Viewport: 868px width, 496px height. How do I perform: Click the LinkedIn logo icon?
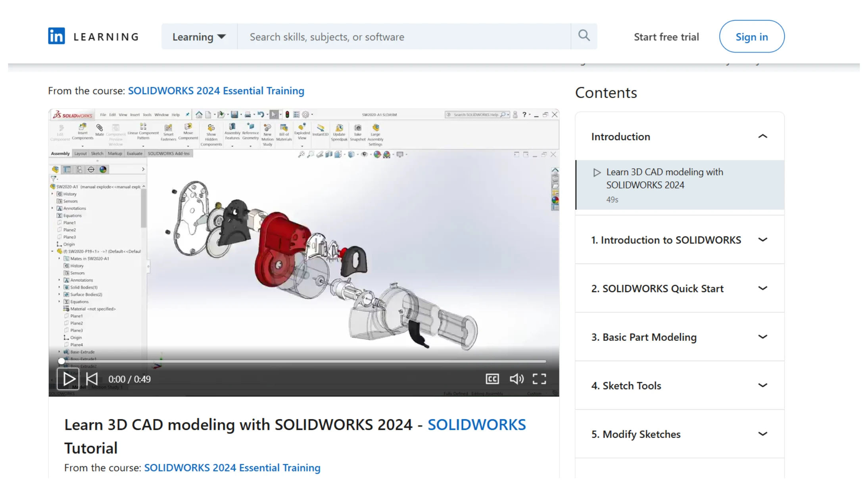point(56,36)
